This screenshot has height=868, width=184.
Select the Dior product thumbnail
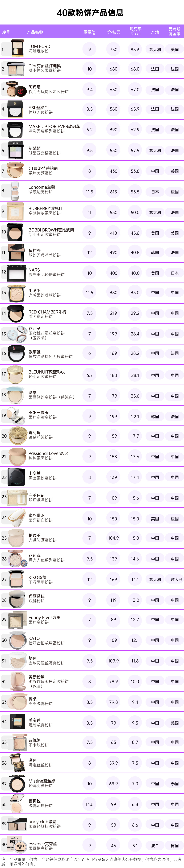point(16,69)
